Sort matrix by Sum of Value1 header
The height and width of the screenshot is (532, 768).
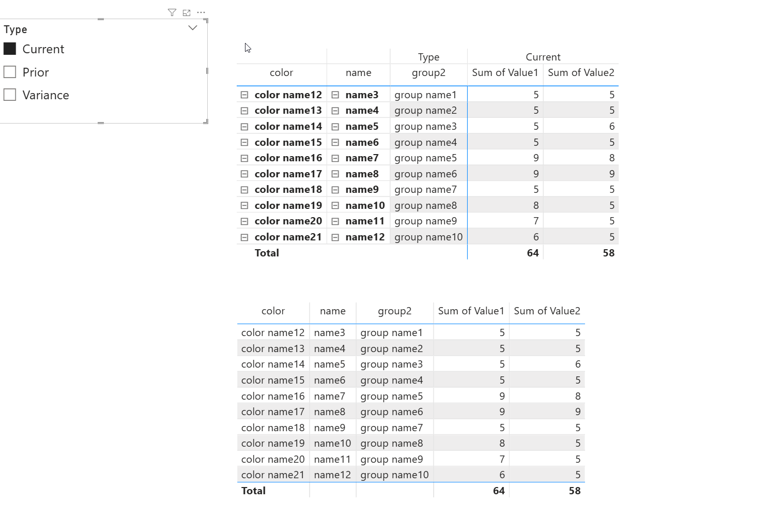[x=505, y=72]
